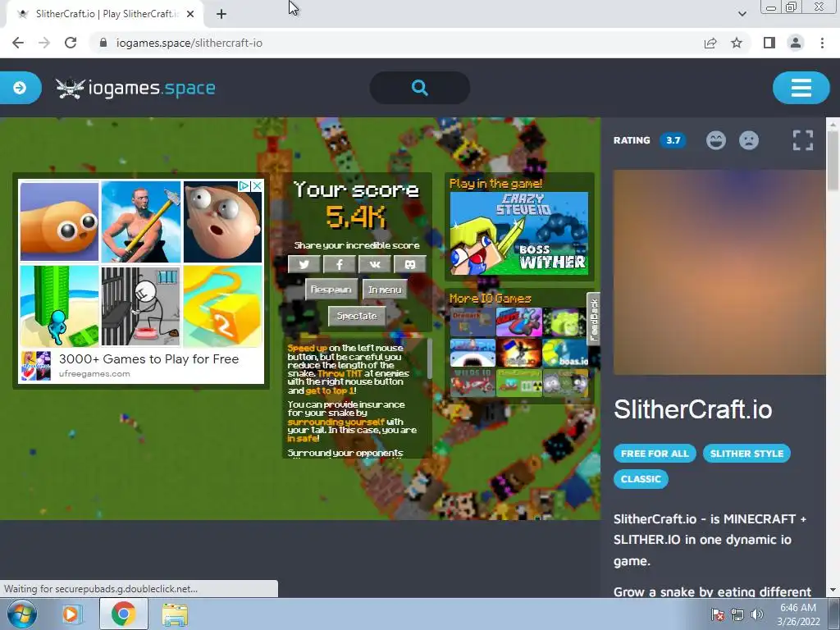Viewport: 840px width, 630px height.
Task: Click the 3.7 rating badge
Action: coord(673,140)
